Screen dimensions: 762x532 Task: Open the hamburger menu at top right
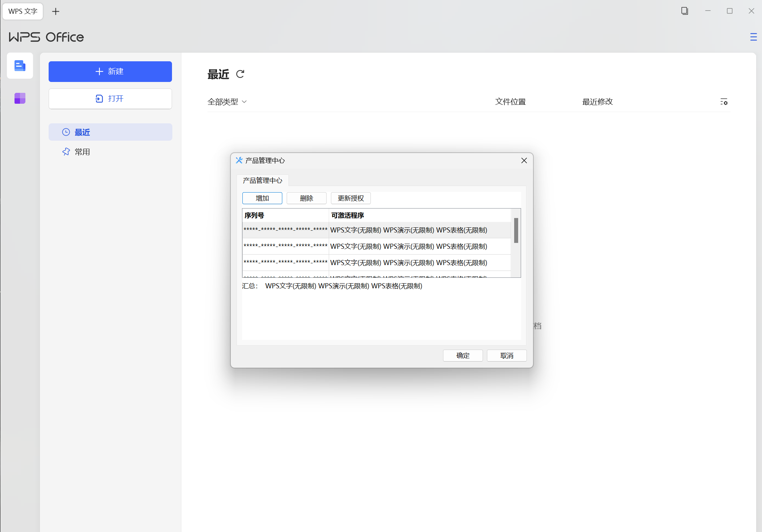[753, 37]
